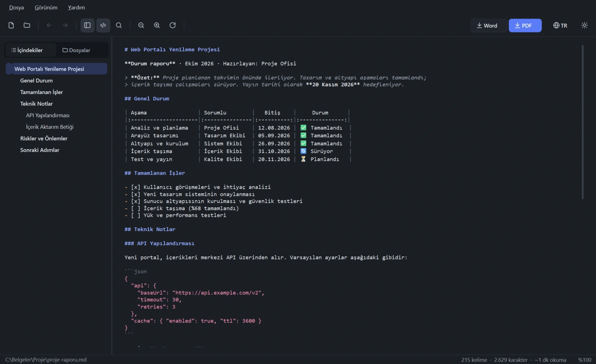
Task: Zoom in using the plus magnifier icon
Action: (157, 25)
